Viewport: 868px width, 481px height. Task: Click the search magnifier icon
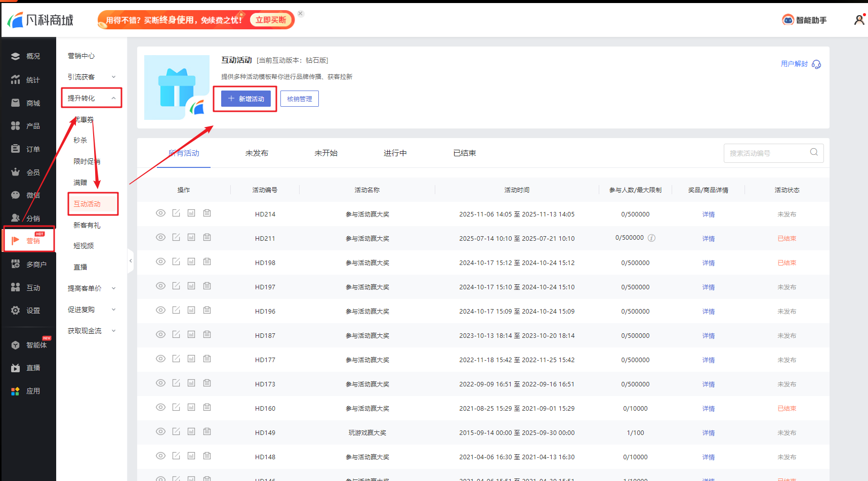click(x=814, y=152)
